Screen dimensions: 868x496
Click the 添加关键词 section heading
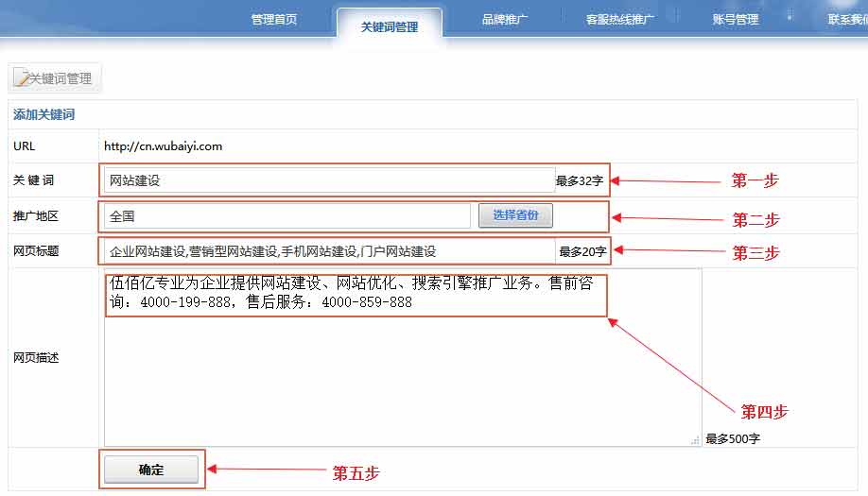click(x=43, y=115)
